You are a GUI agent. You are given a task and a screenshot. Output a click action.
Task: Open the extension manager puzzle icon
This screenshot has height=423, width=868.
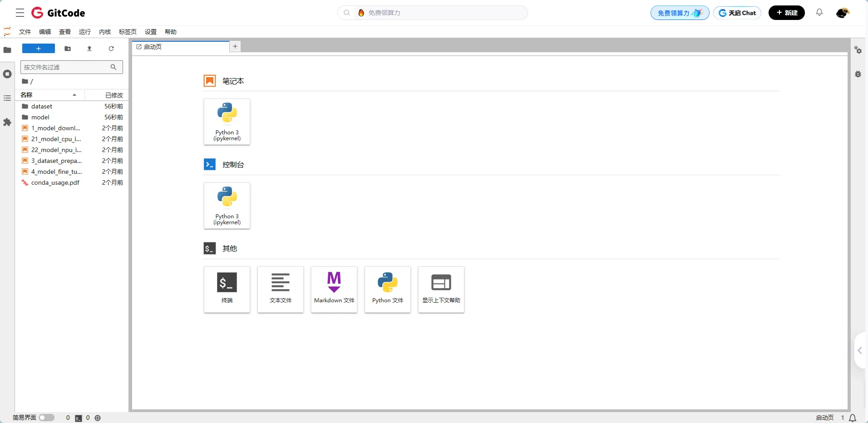pos(7,122)
